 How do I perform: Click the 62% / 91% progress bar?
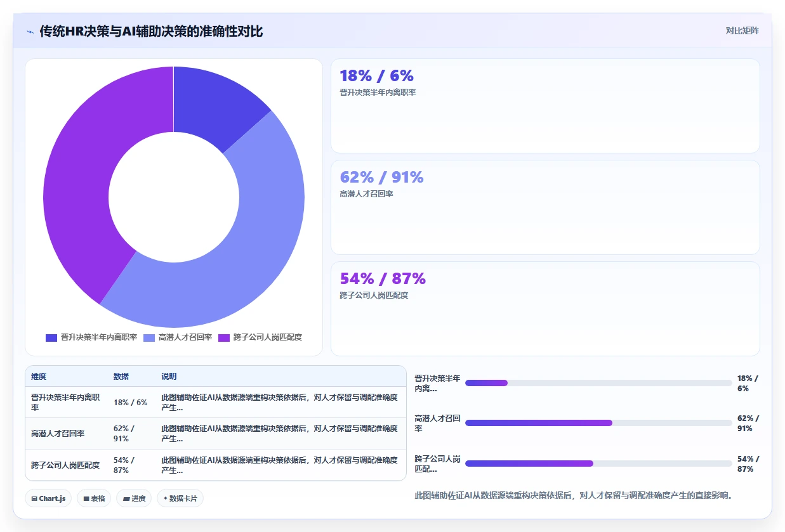pyautogui.click(x=598, y=423)
